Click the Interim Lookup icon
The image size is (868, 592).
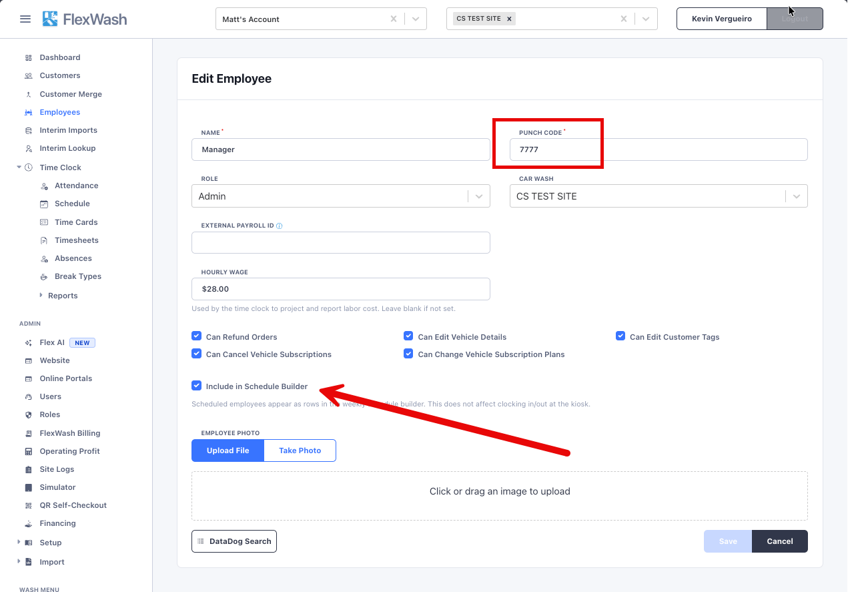pos(28,149)
